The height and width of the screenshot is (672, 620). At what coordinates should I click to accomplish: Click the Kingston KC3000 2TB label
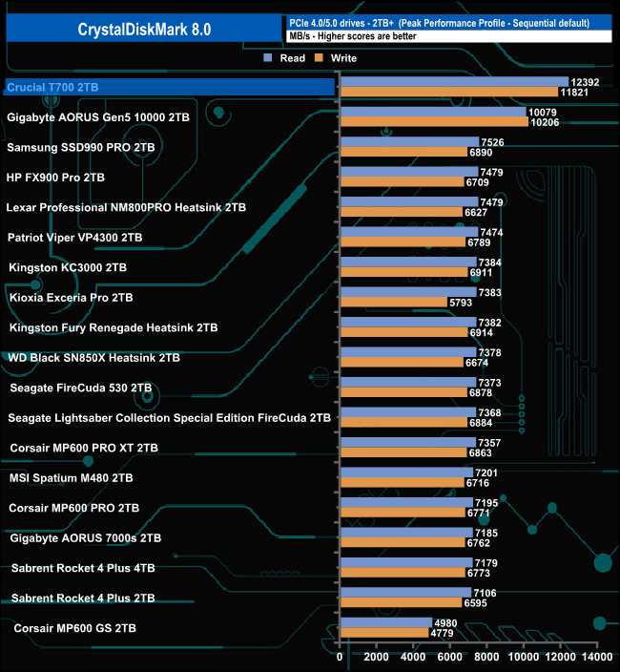(68, 267)
